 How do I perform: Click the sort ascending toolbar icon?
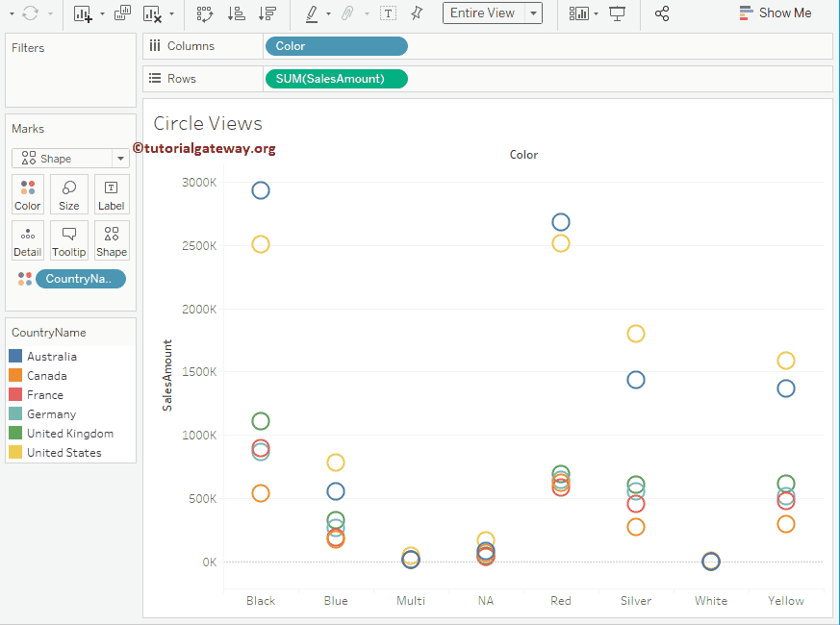238,13
